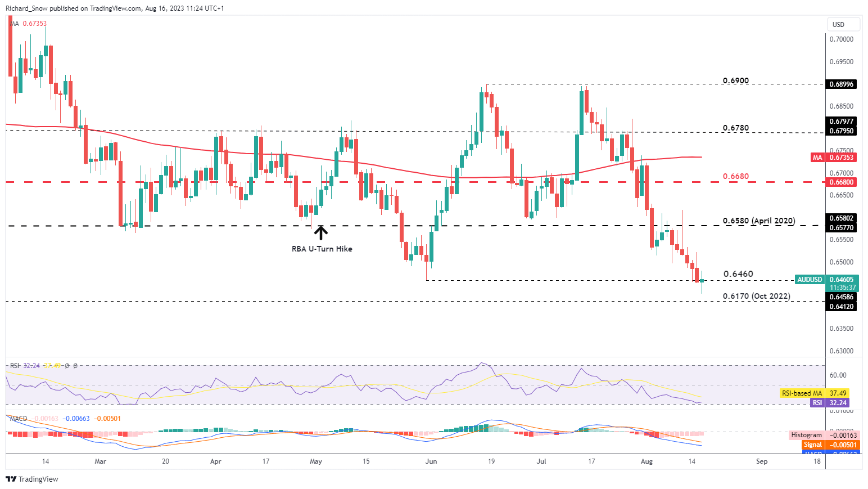Click the RSI 60.00 scale value
868x489 pixels.
click(x=838, y=375)
